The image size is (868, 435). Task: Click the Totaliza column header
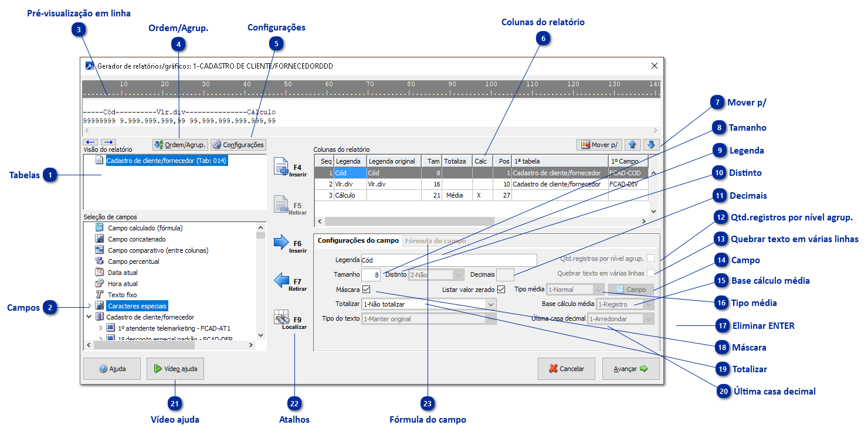coord(456,161)
